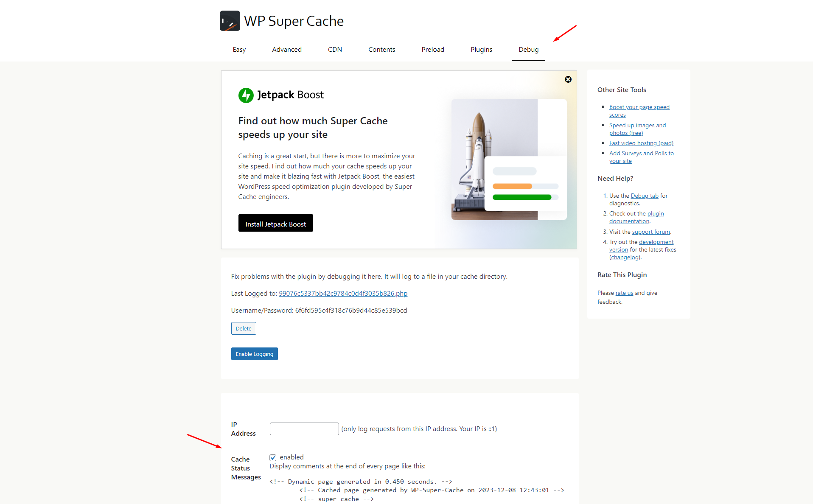Viewport: 813px width, 504px height.
Task: Click the "<!-- super cache -->" comment line
Action: click(336, 499)
